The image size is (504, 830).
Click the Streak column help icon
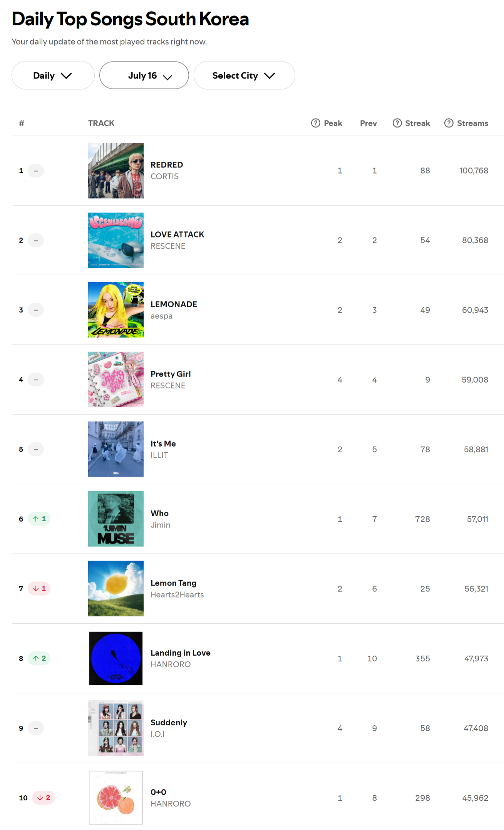[x=397, y=123]
